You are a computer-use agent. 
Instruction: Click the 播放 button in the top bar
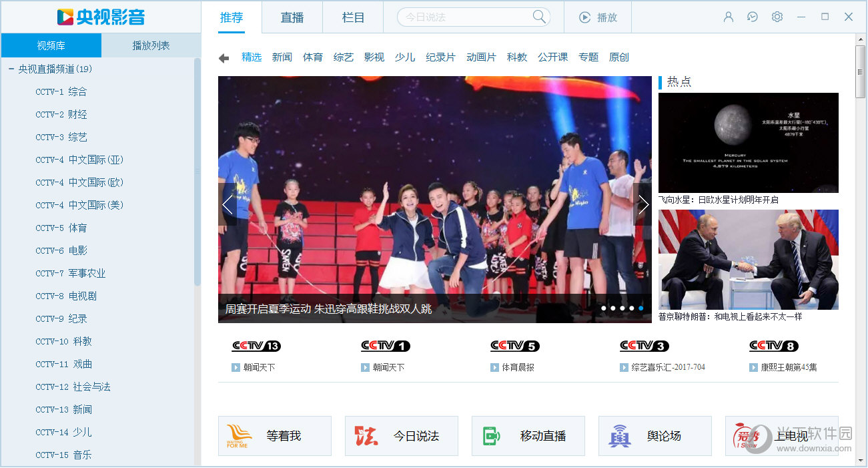pyautogui.click(x=598, y=17)
